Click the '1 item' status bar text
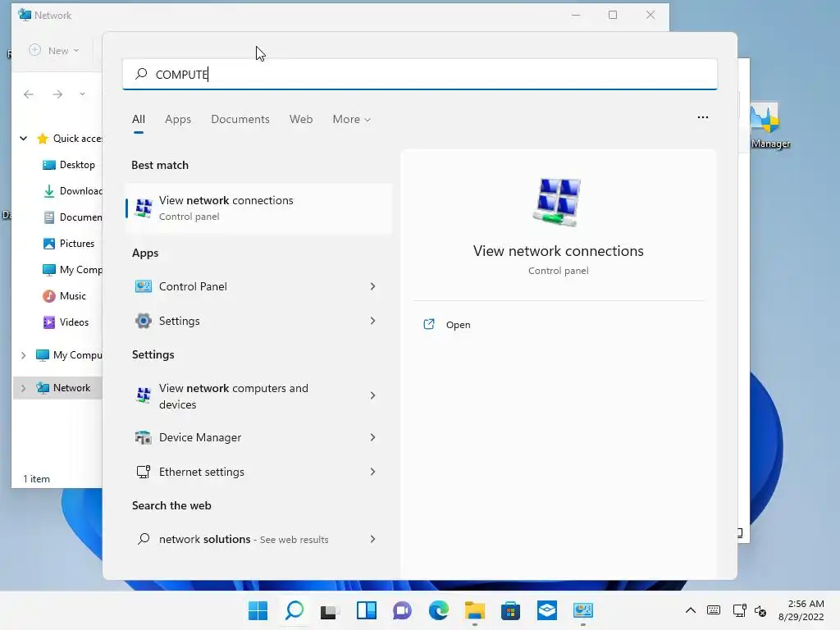The height and width of the screenshot is (630, 840). pyautogui.click(x=36, y=479)
